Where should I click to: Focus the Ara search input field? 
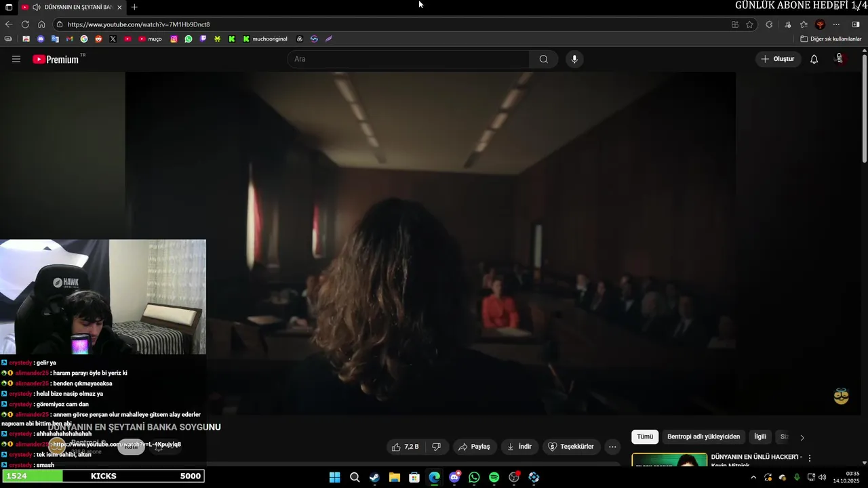409,59
